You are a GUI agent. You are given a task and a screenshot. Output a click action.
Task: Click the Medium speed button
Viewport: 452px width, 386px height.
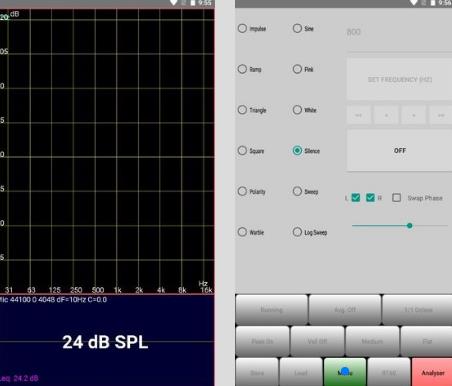click(x=372, y=341)
